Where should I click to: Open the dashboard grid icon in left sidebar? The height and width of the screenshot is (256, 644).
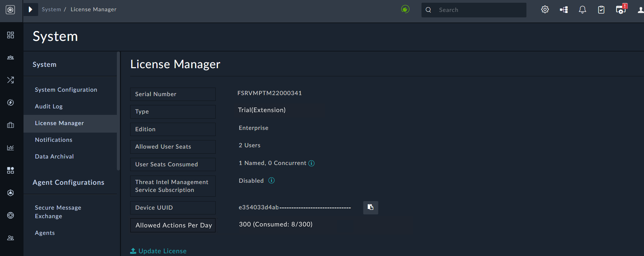(x=11, y=35)
